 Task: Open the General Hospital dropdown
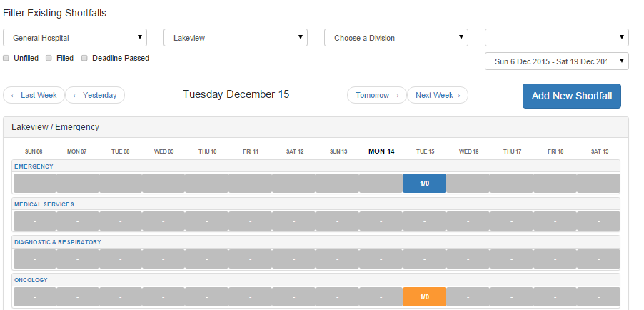(x=75, y=38)
